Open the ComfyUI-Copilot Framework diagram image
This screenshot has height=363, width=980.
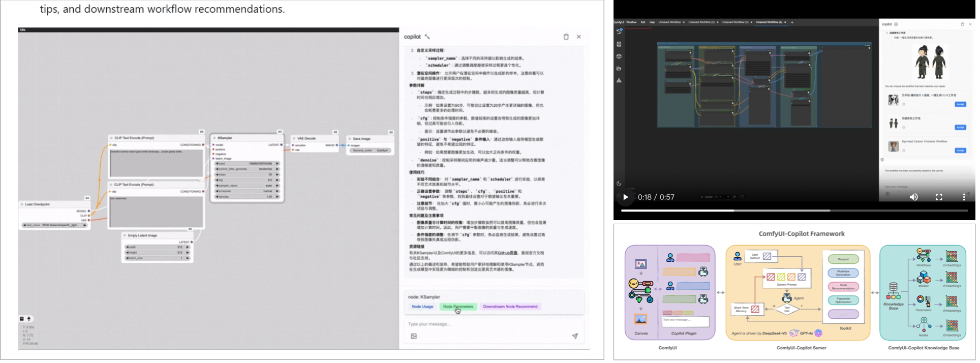click(794, 292)
